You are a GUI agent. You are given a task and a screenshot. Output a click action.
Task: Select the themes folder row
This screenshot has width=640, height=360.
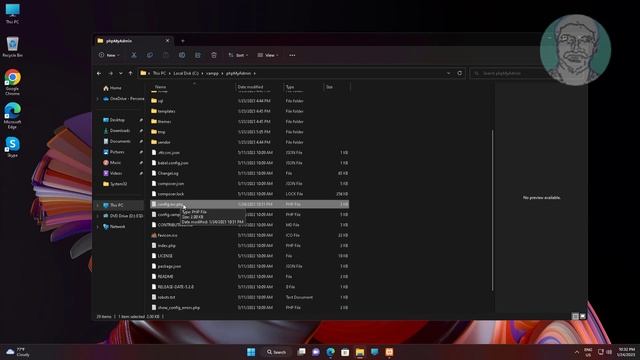click(x=249, y=121)
